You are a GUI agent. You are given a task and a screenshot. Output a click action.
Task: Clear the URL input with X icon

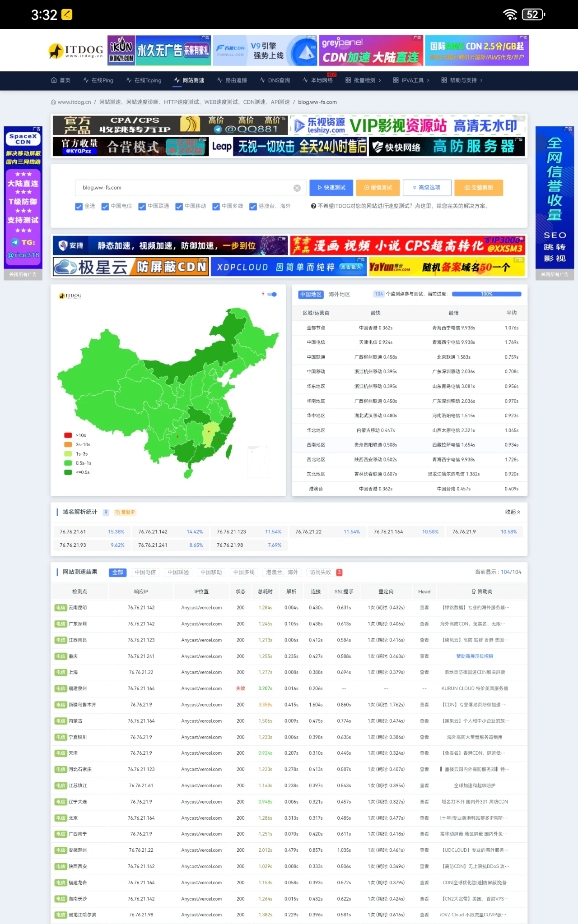coord(297,188)
